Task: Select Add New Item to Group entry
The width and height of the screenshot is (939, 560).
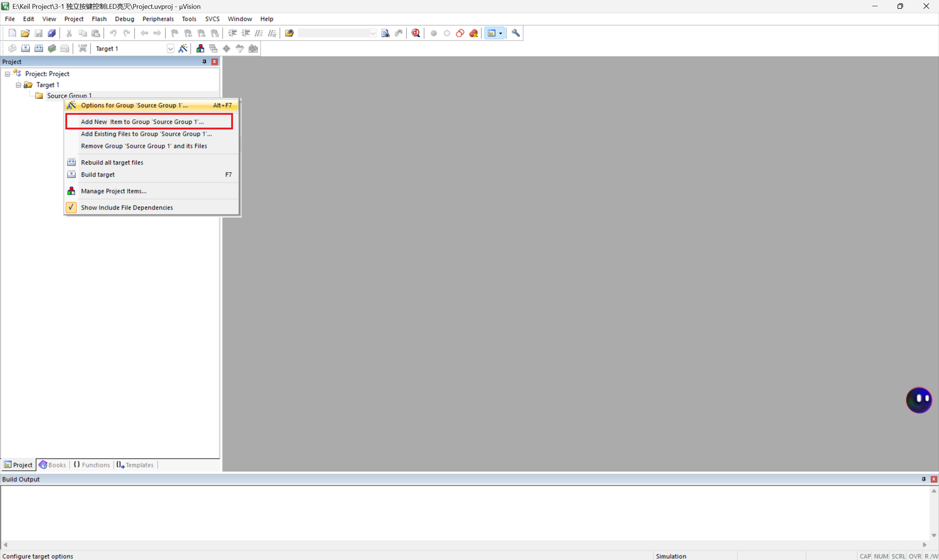Action: 142,121
